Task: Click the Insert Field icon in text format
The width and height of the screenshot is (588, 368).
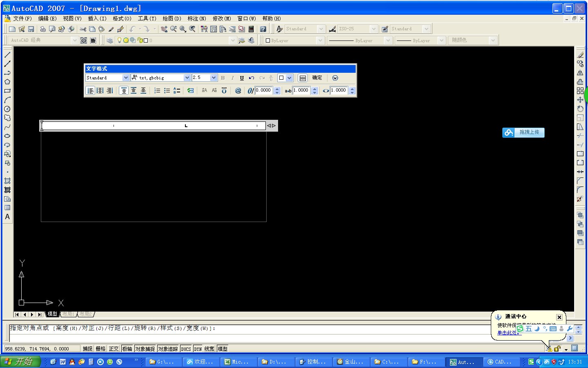Action: pyautogui.click(x=190, y=91)
